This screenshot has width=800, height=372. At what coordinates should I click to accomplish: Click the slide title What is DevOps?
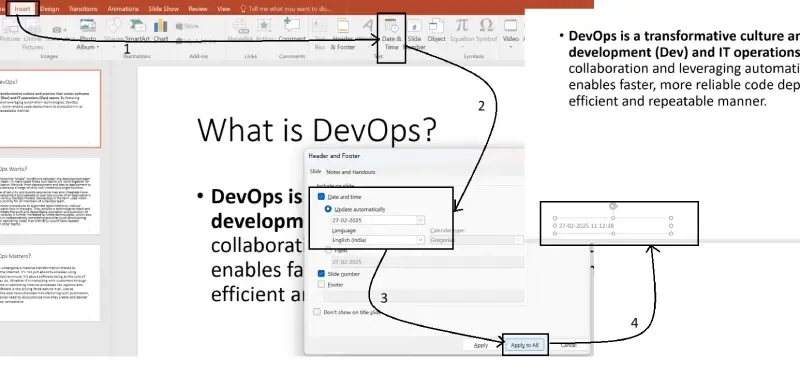[317, 130]
